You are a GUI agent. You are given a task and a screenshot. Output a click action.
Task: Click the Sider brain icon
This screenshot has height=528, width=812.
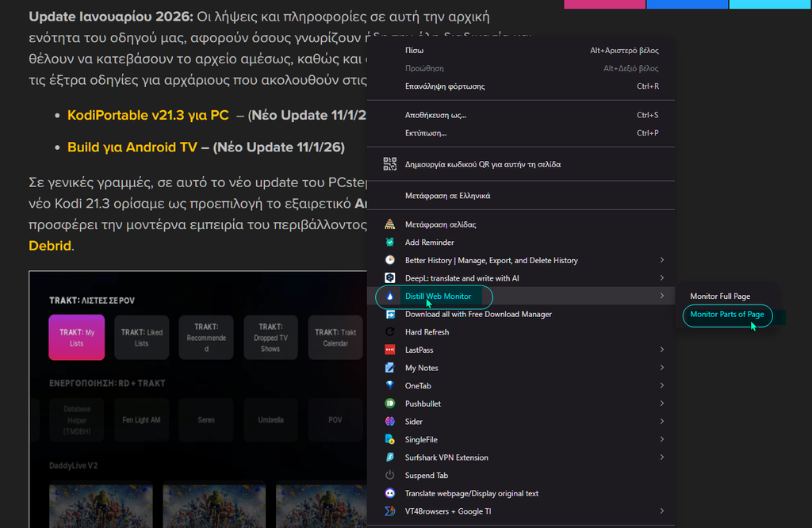390,421
